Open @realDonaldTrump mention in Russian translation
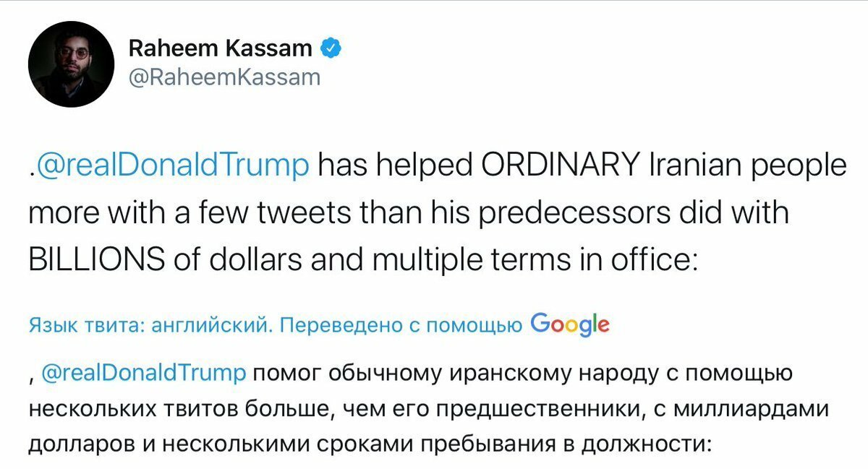868x469 pixels. pyautogui.click(x=145, y=374)
